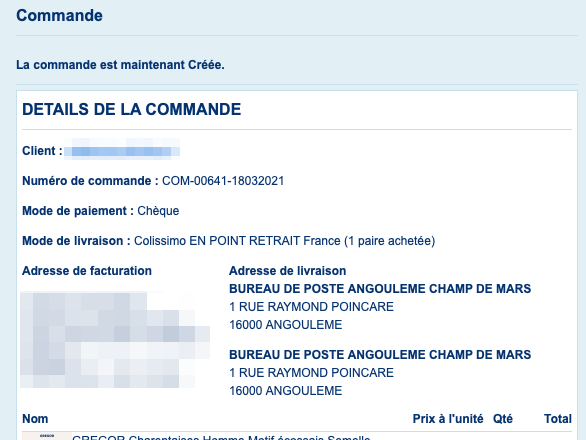Screen dimensions: 586x440
Task: Click the Commande page heading
Action: [x=59, y=16]
